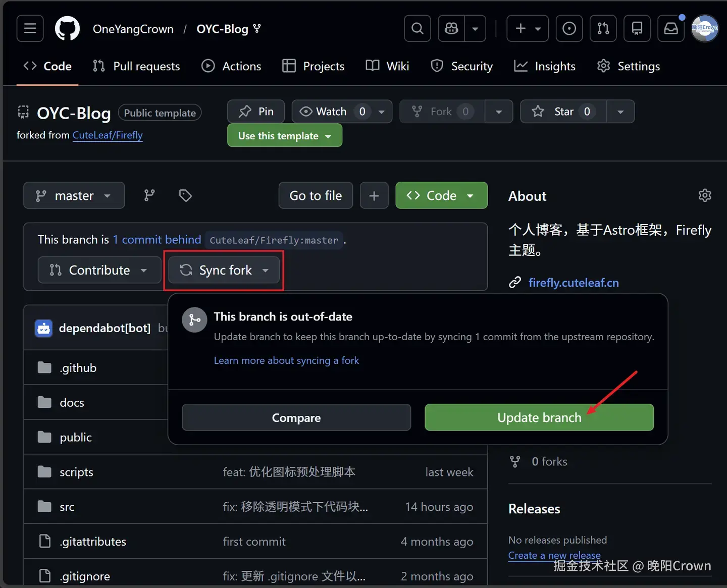
Task: Select the Code tab
Action: (x=47, y=66)
